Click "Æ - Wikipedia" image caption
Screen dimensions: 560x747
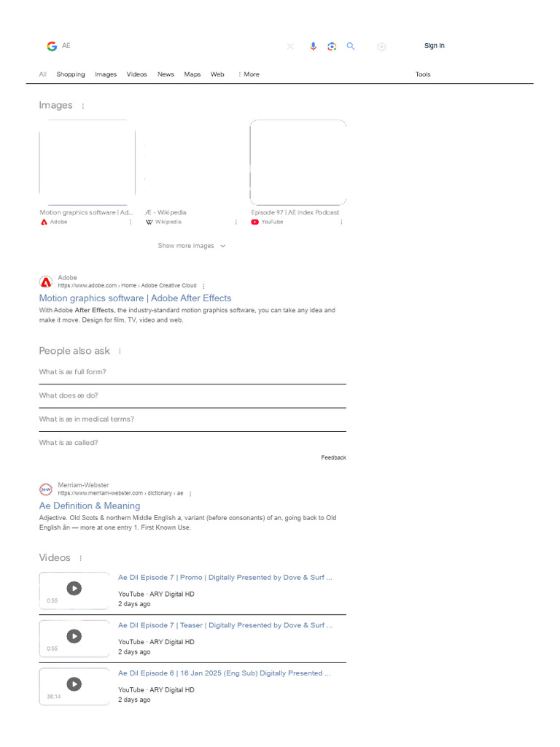click(x=166, y=212)
